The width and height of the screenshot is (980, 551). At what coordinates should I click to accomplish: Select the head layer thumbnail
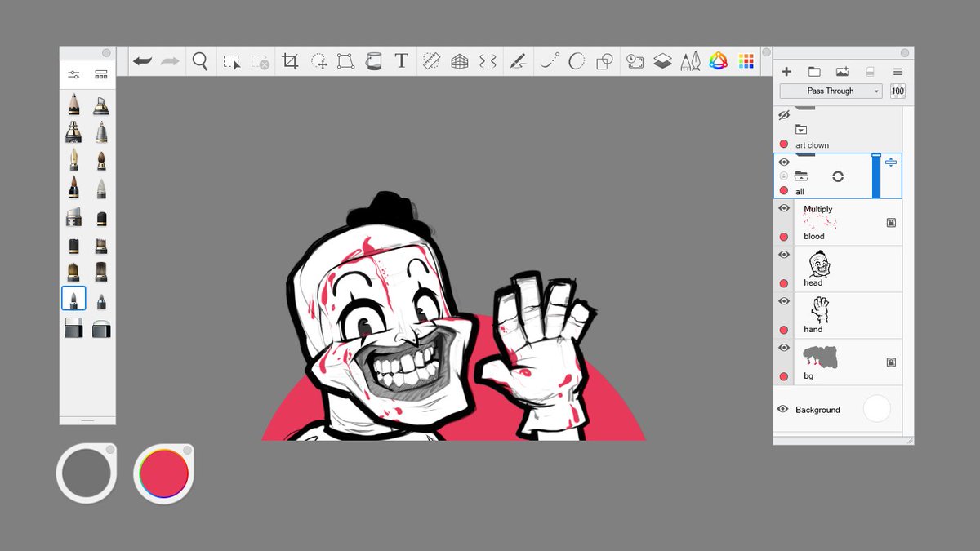817,264
